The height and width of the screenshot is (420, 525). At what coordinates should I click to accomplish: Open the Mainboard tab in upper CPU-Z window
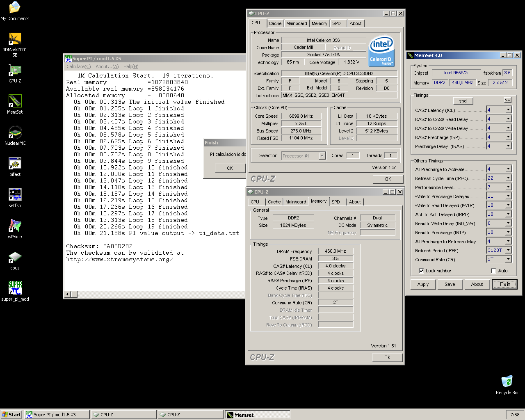[x=297, y=23]
